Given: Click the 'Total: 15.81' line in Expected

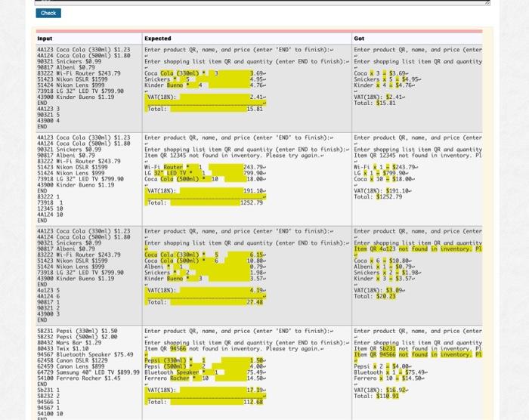Looking at the screenshot, I should (205, 109).
